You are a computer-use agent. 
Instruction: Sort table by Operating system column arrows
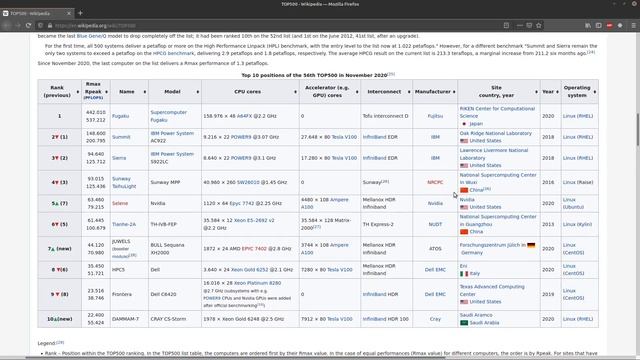[x=595, y=92]
